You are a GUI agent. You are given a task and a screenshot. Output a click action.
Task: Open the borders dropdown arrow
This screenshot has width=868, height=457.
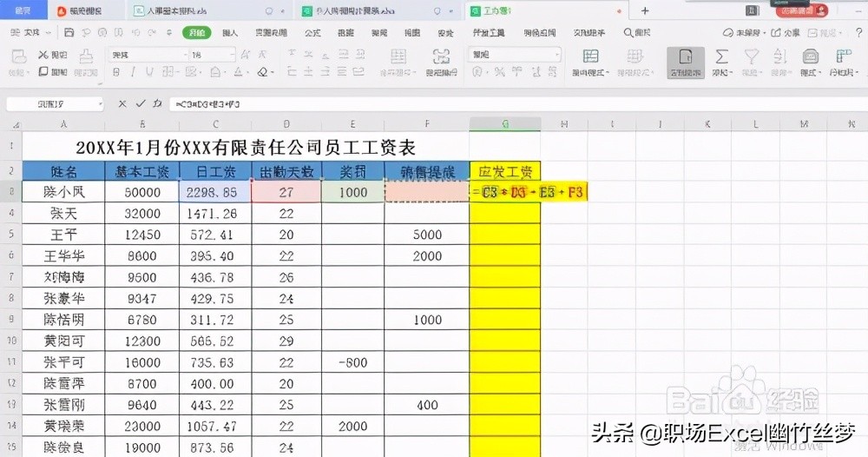(x=177, y=73)
